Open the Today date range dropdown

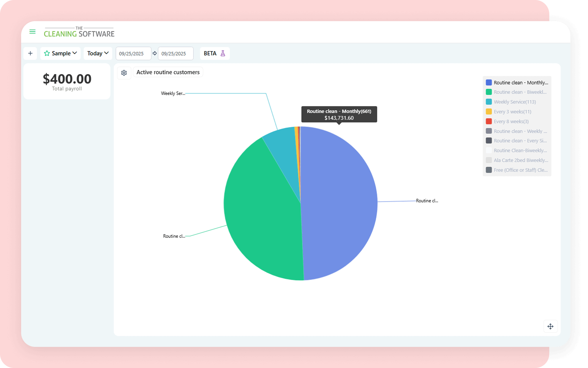[98, 53]
